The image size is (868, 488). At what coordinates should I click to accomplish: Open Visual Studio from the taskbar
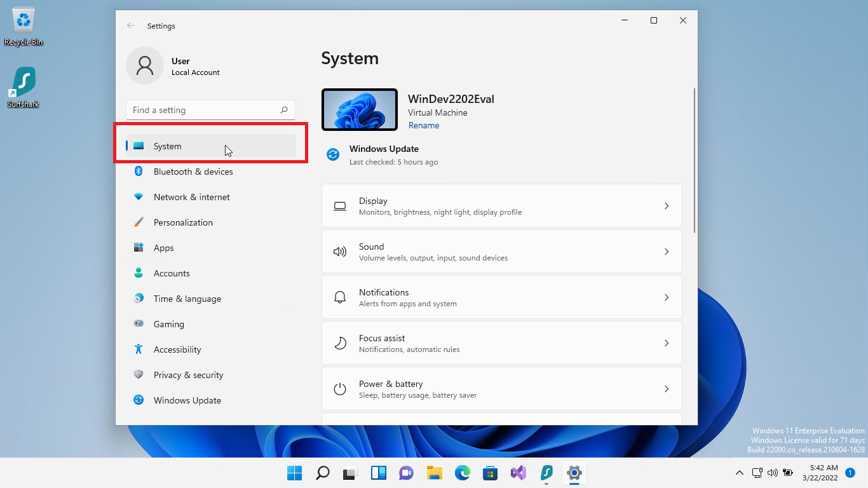click(519, 473)
